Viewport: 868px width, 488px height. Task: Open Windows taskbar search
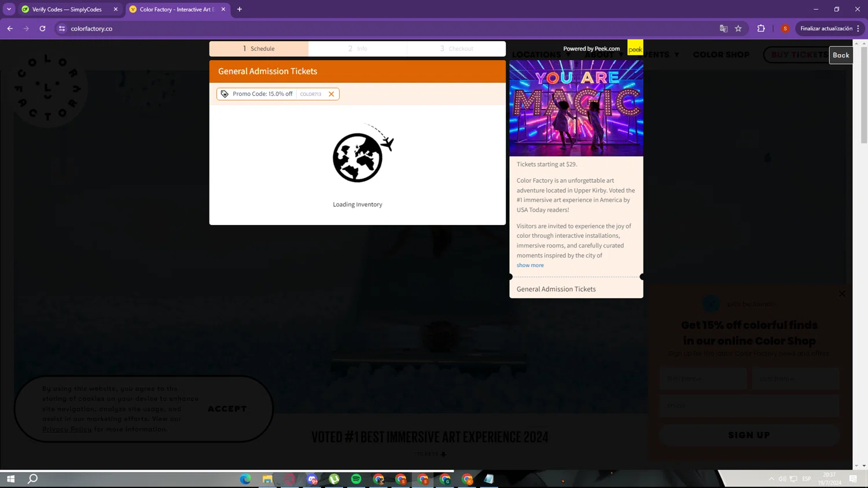click(33, 479)
